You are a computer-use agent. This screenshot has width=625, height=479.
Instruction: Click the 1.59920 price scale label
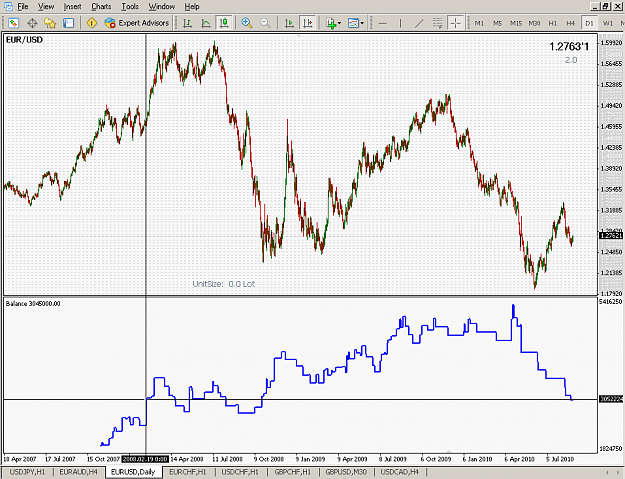pyautogui.click(x=611, y=42)
